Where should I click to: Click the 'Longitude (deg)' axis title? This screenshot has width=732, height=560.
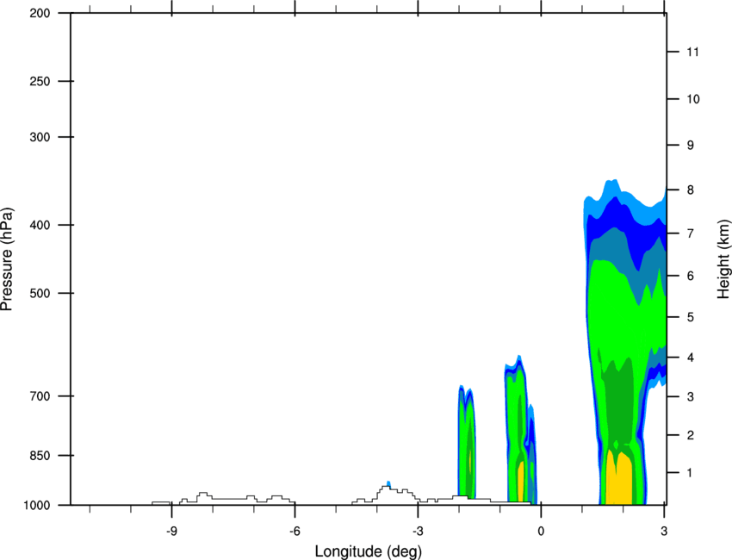click(369, 551)
